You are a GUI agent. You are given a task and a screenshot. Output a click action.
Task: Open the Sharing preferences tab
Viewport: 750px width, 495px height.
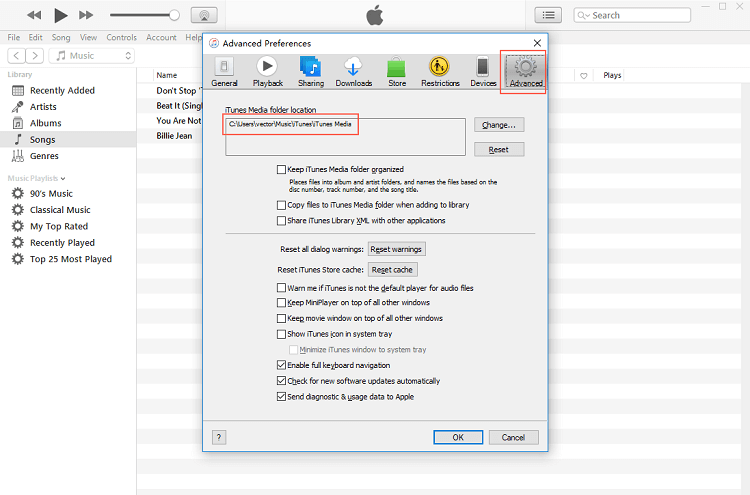point(311,72)
